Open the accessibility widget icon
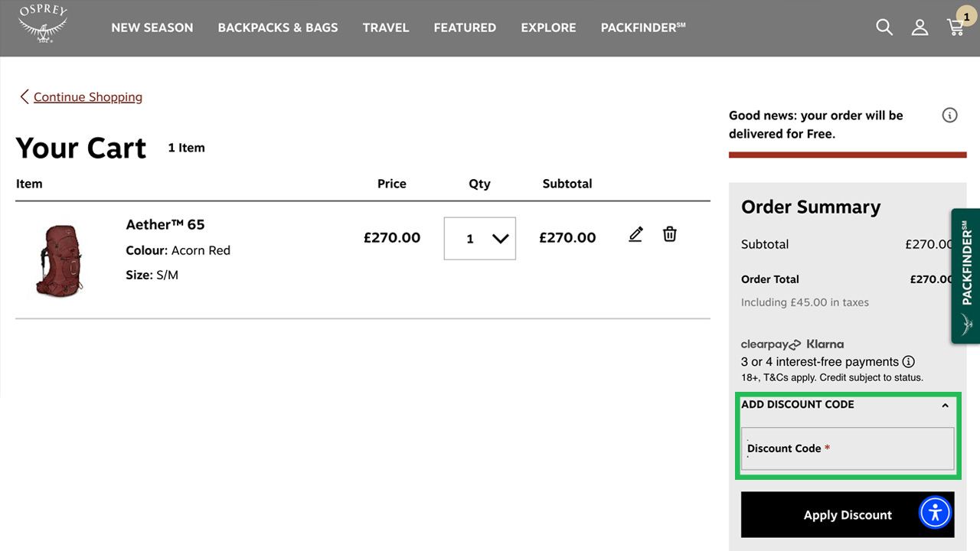This screenshot has width=980, height=551. 935,513
